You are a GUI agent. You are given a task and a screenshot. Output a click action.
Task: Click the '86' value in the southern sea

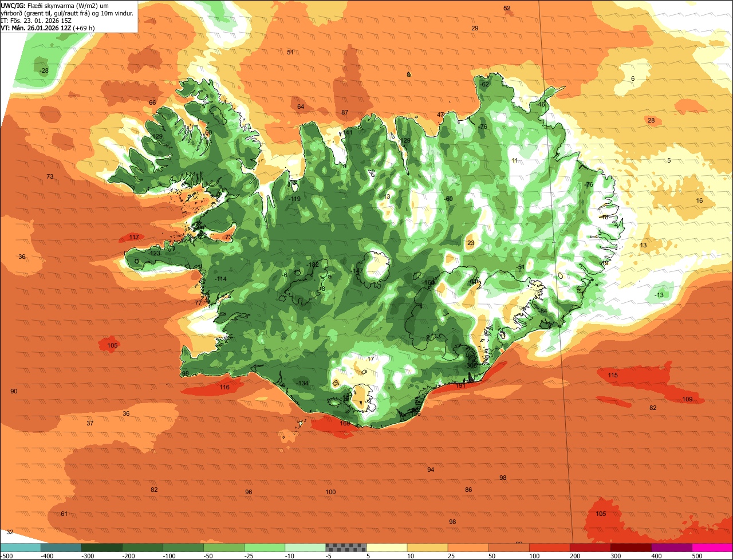pyautogui.click(x=468, y=490)
